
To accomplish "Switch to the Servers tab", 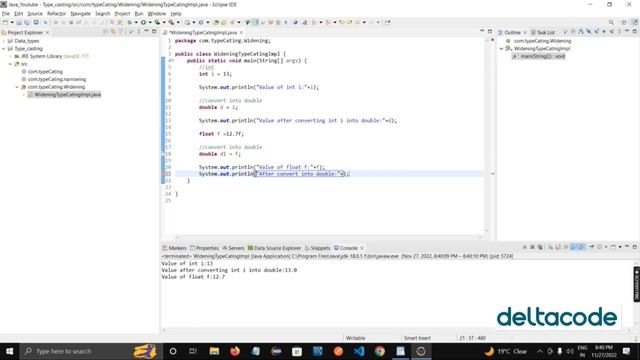I will (233, 248).
